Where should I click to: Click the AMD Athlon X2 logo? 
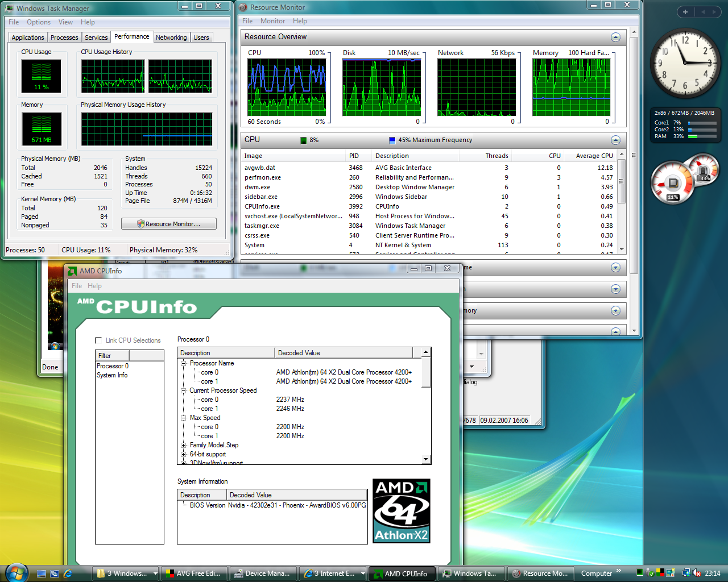(402, 511)
